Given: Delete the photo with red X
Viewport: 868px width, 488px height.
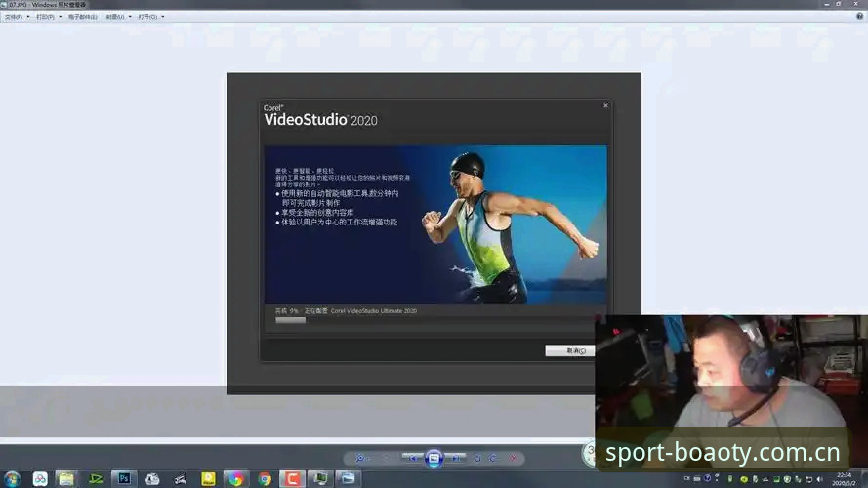Looking at the screenshot, I should tap(514, 458).
